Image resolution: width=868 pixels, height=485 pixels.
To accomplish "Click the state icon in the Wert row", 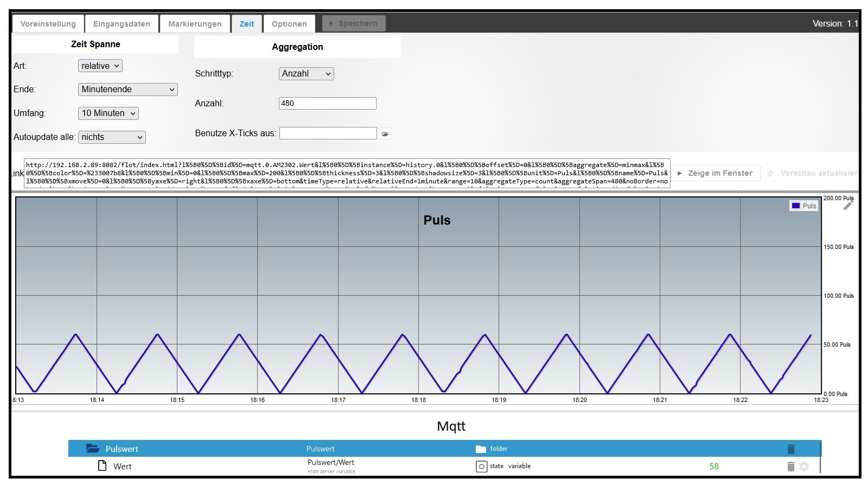I will pyautogui.click(x=481, y=467).
